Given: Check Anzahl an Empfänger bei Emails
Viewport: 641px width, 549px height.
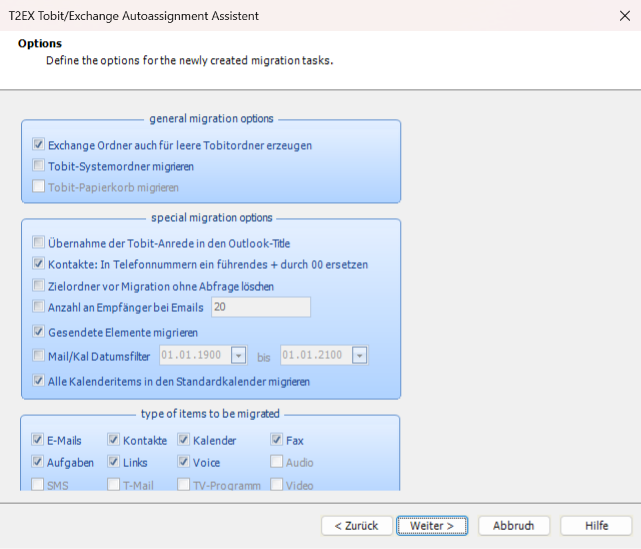Looking at the screenshot, I should point(38,307).
